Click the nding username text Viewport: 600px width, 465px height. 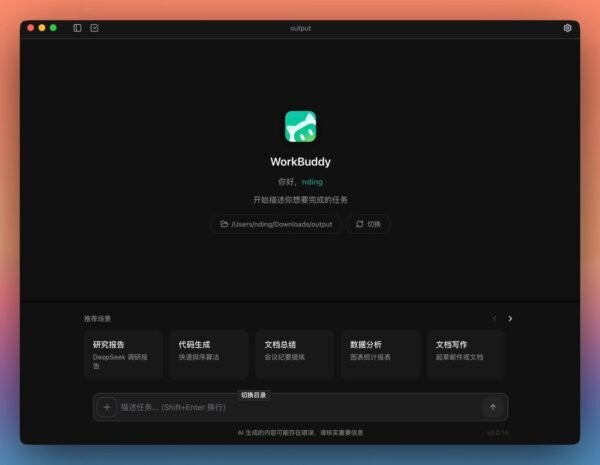[x=312, y=182]
